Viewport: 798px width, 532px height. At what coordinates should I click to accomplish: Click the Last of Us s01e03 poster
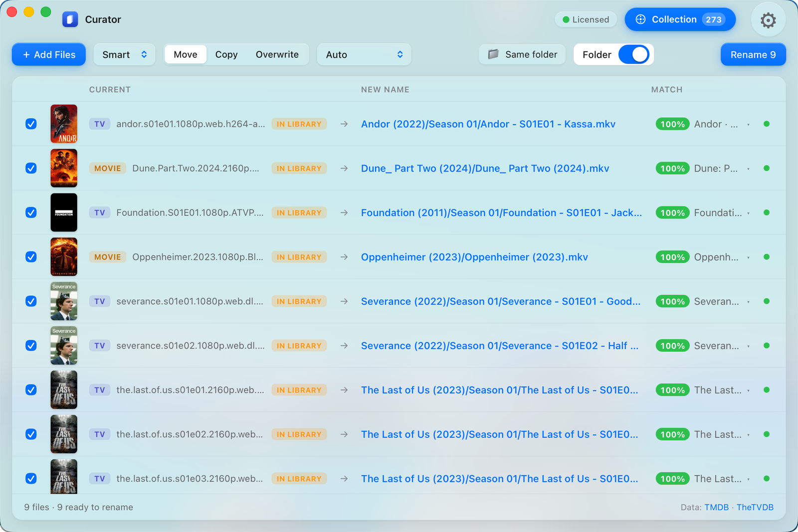click(64, 477)
